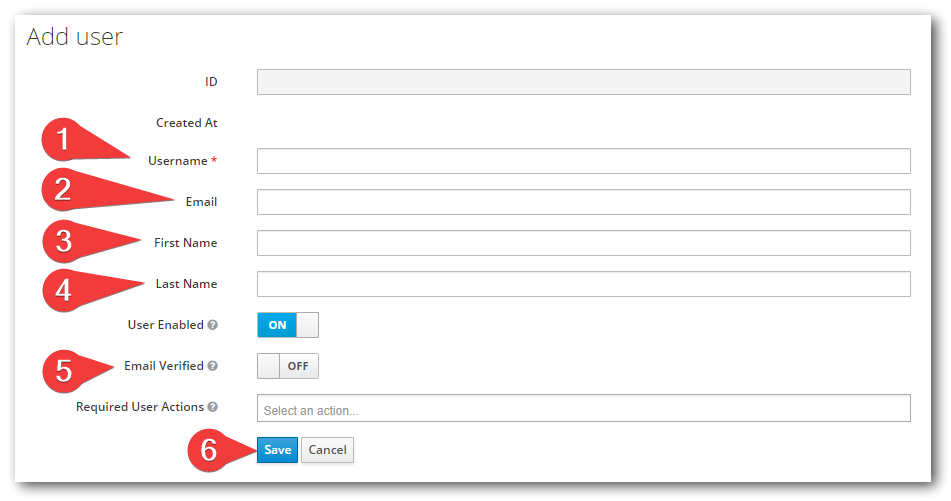This screenshot has height=501, width=951.
Task: Click the disabled ID field
Action: tap(583, 82)
